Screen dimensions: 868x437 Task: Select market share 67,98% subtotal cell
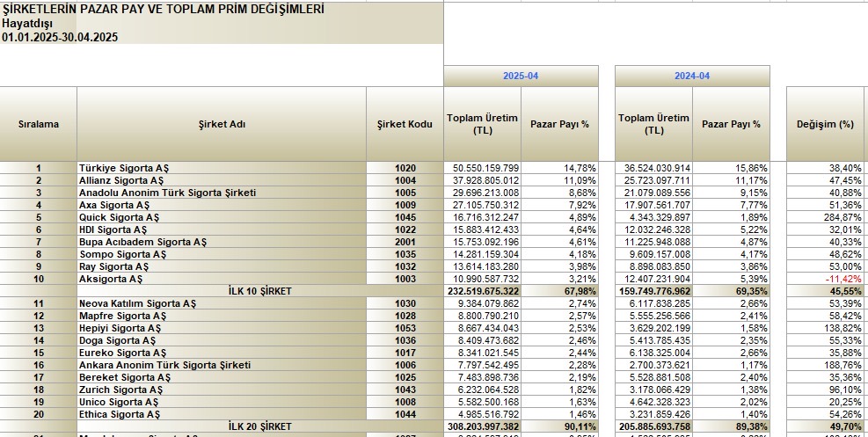(x=559, y=291)
